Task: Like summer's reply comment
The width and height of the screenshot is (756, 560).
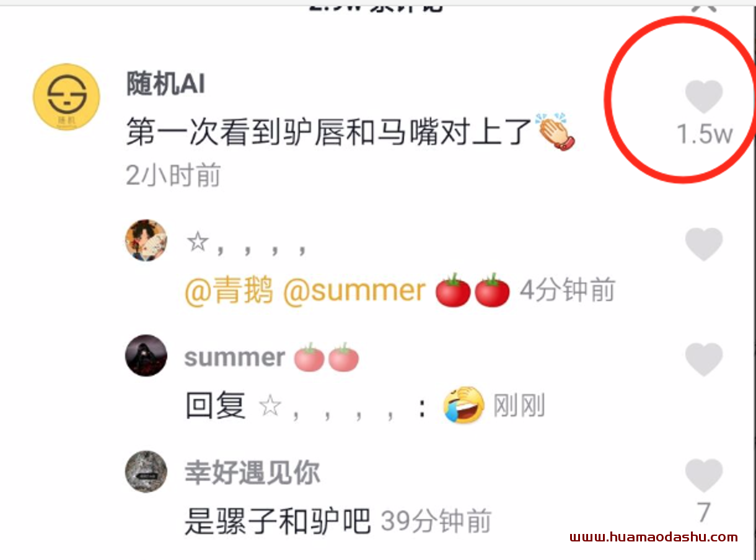Action: 704,359
